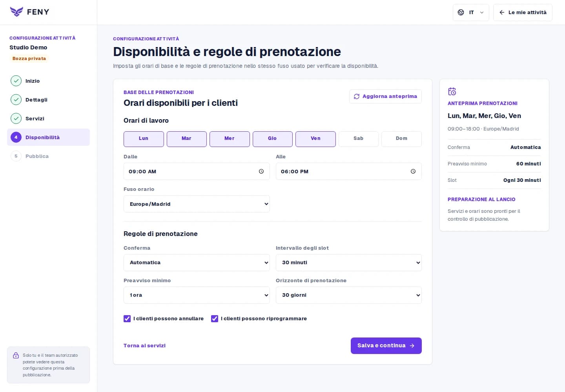
Task: Open clock picker in Alle field
Action: (x=413, y=171)
